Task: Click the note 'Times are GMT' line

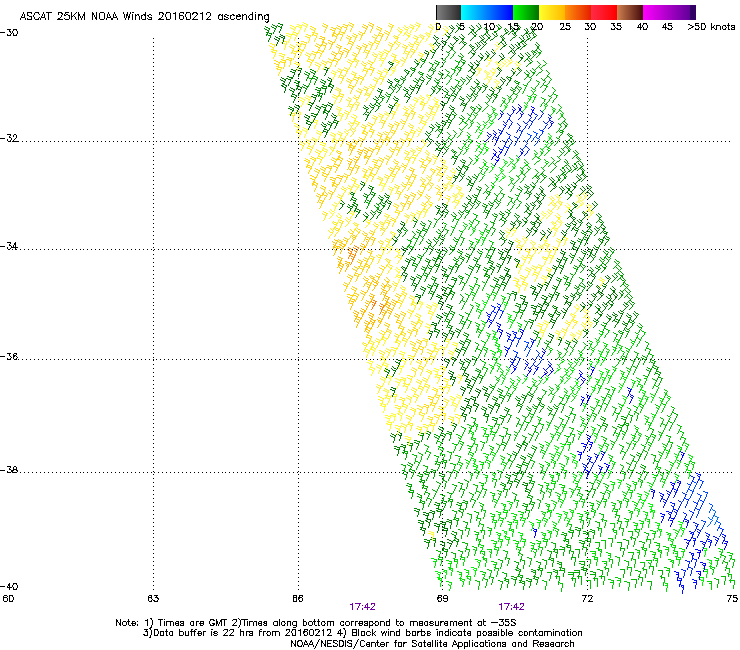Action: point(316,623)
